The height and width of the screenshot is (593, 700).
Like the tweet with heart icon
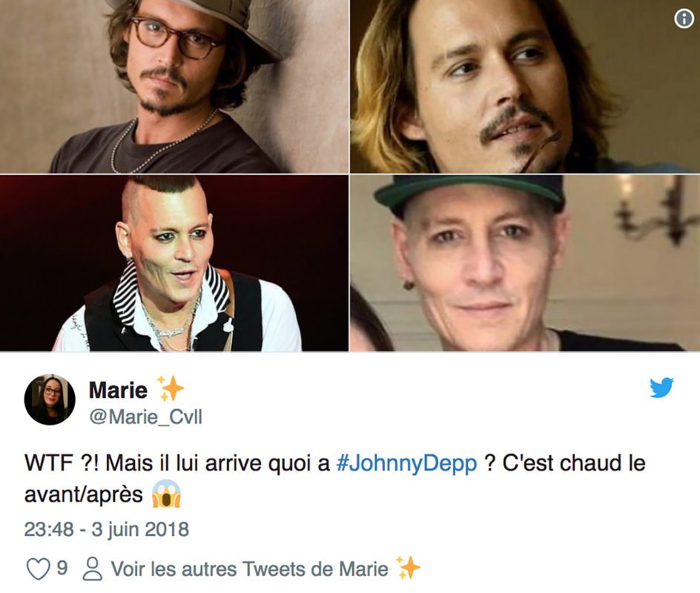(38, 569)
